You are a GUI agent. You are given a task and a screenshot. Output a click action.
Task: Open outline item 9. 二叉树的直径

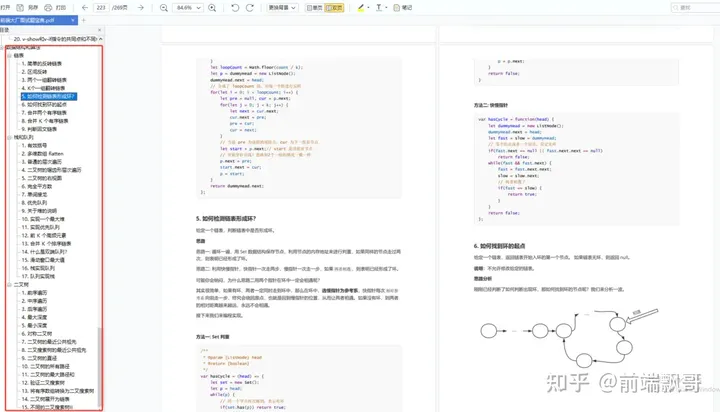[39, 358]
